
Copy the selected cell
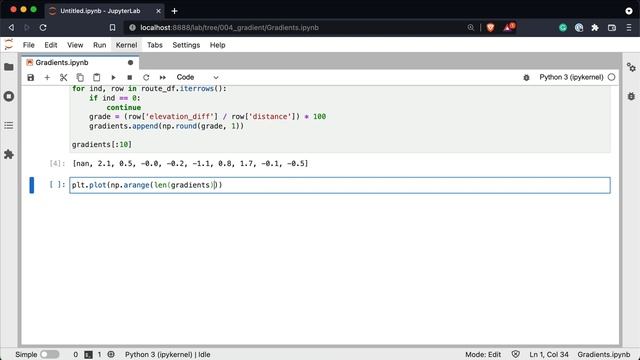click(80, 78)
